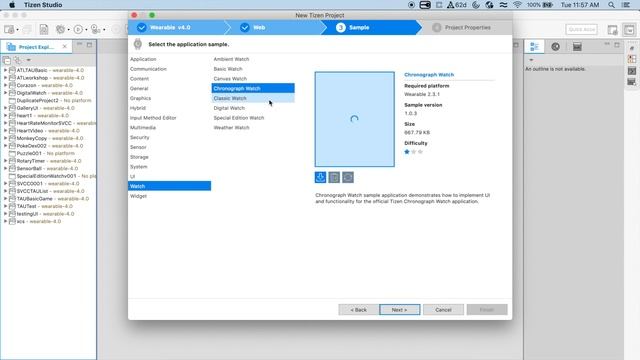This screenshot has width=640, height=360.
Task: Expand the ATLTAUBasic project
Action: pos(5,70)
